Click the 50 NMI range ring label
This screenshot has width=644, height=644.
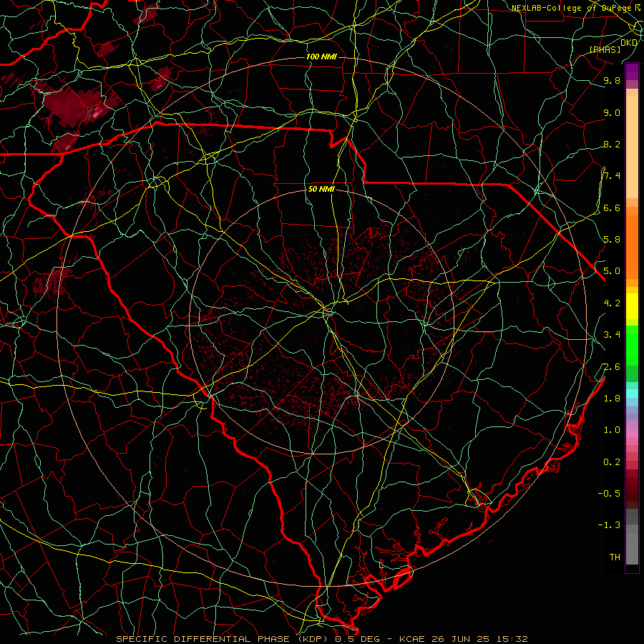pos(321,189)
